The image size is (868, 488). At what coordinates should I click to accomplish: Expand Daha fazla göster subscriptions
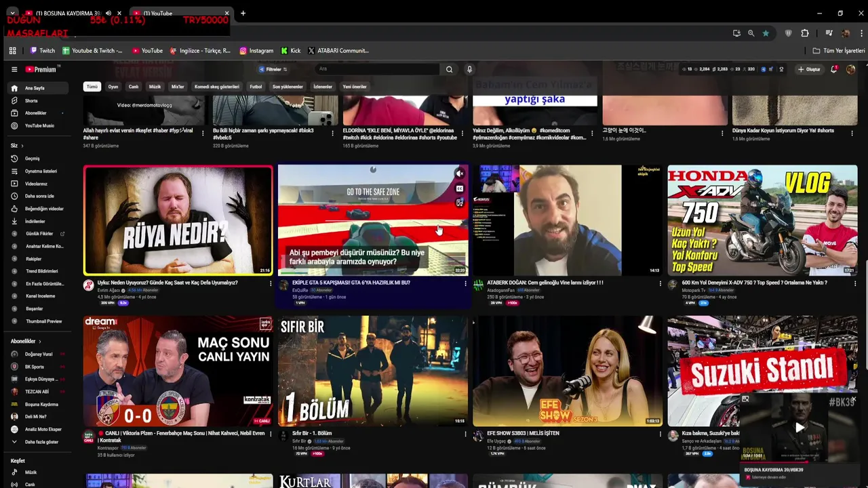37,442
